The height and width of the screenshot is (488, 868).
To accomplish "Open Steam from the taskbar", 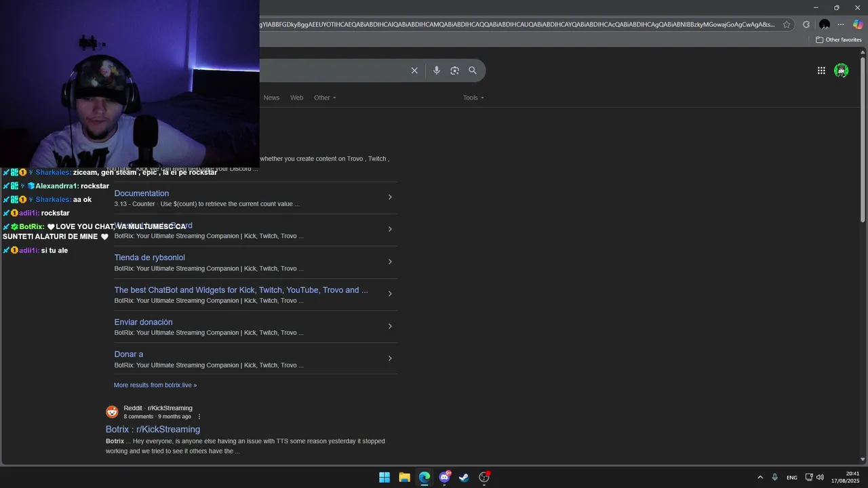I will point(464,477).
